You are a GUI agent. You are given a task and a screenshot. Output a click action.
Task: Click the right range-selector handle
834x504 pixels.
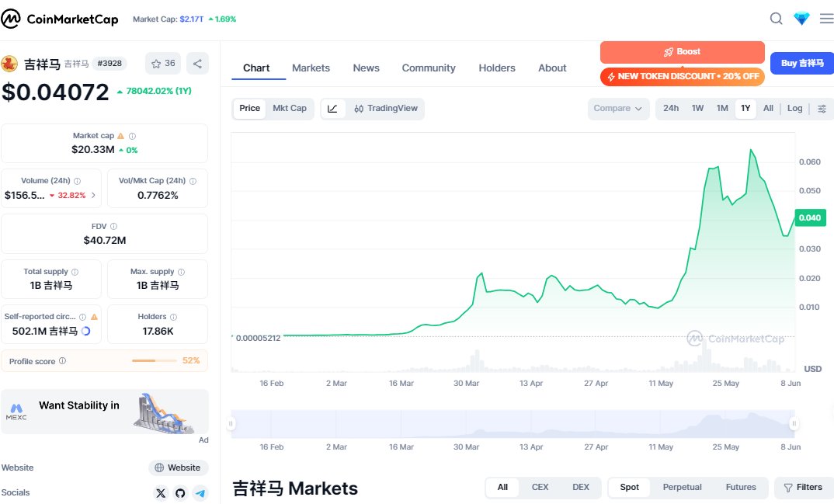pos(794,424)
